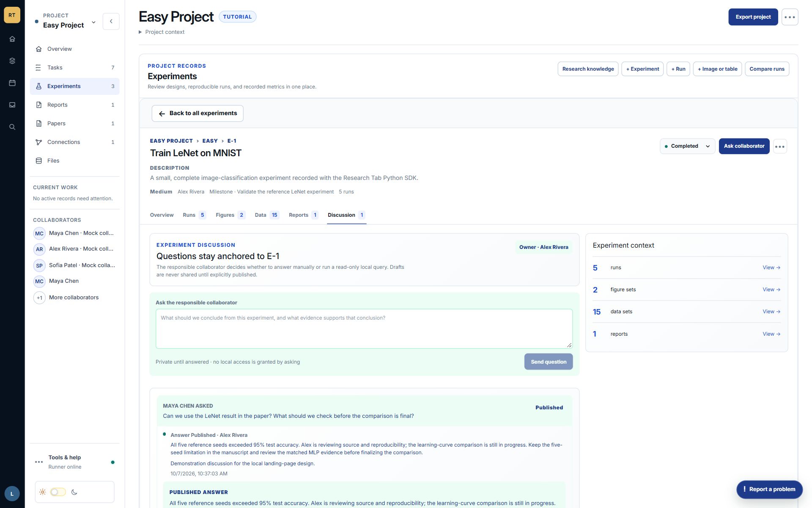Click the Experiments flask icon
The height and width of the screenshot is (508, 812).
39,86
